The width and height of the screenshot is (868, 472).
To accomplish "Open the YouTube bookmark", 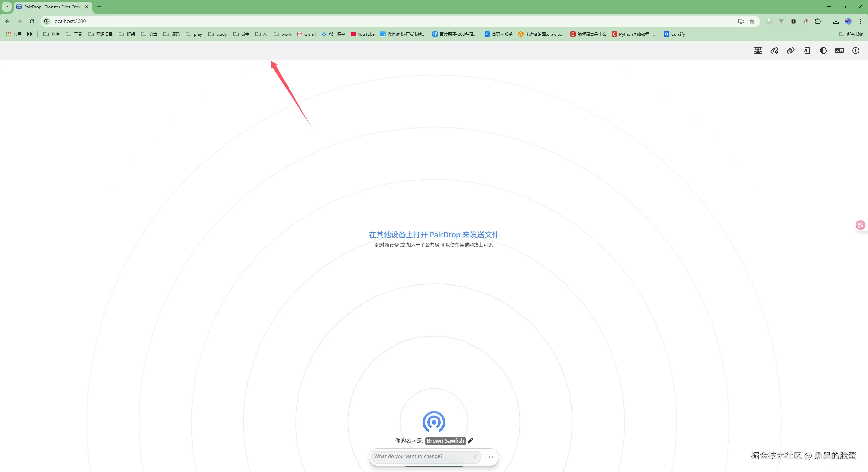I will [362, 34].
